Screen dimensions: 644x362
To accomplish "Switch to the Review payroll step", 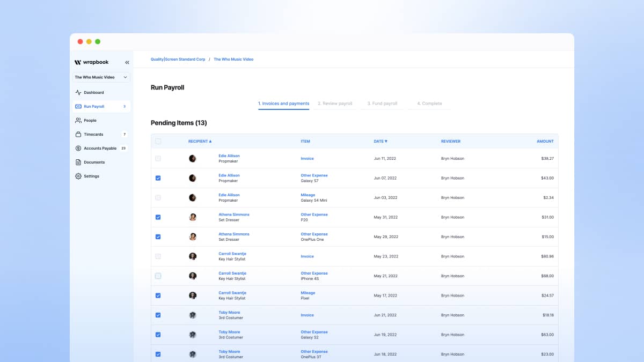I will [x=335, y=103].
